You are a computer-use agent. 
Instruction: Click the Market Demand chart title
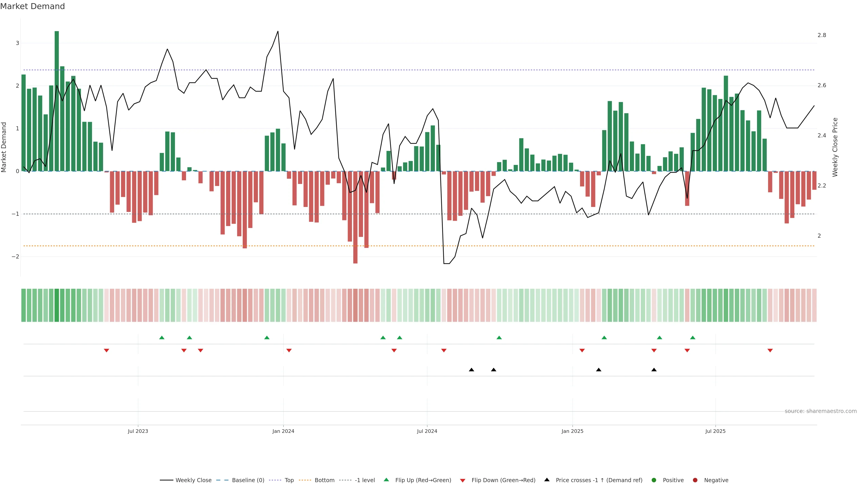(32, 6)
